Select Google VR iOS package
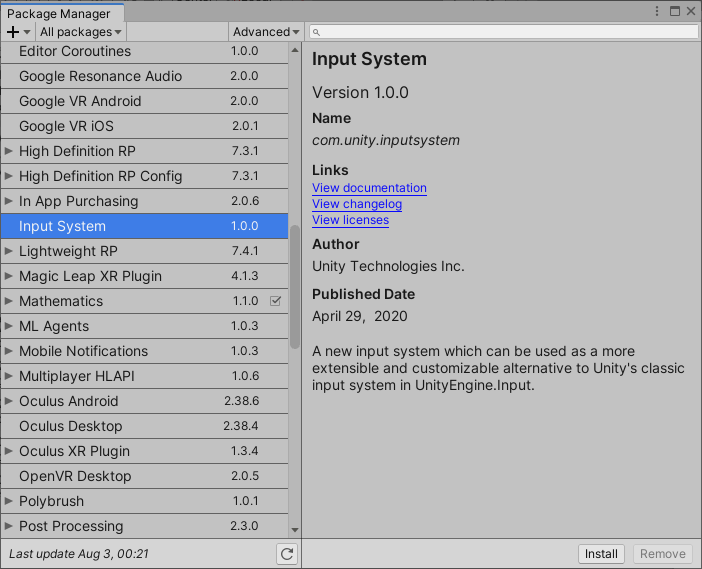The image size is (702, 569). pos(145,126)
